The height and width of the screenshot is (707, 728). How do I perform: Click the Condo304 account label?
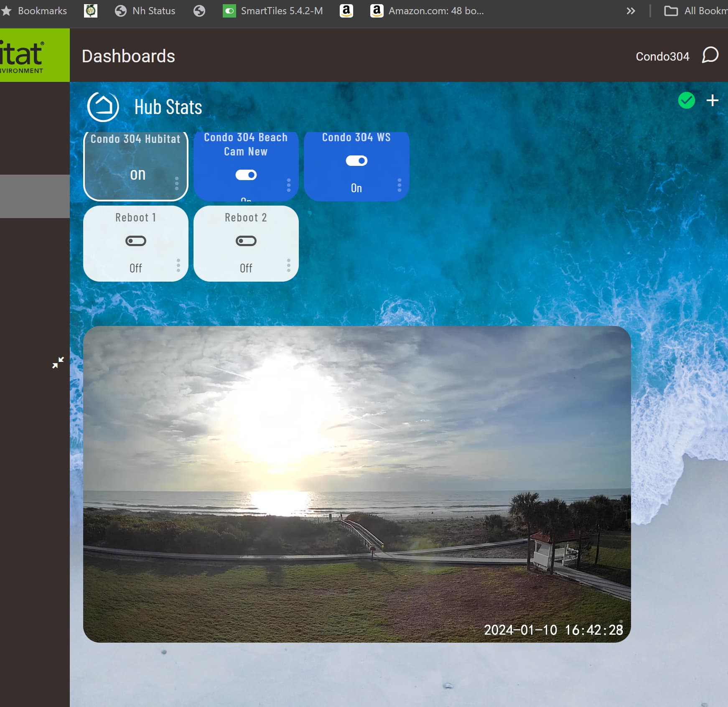(662, 56)
